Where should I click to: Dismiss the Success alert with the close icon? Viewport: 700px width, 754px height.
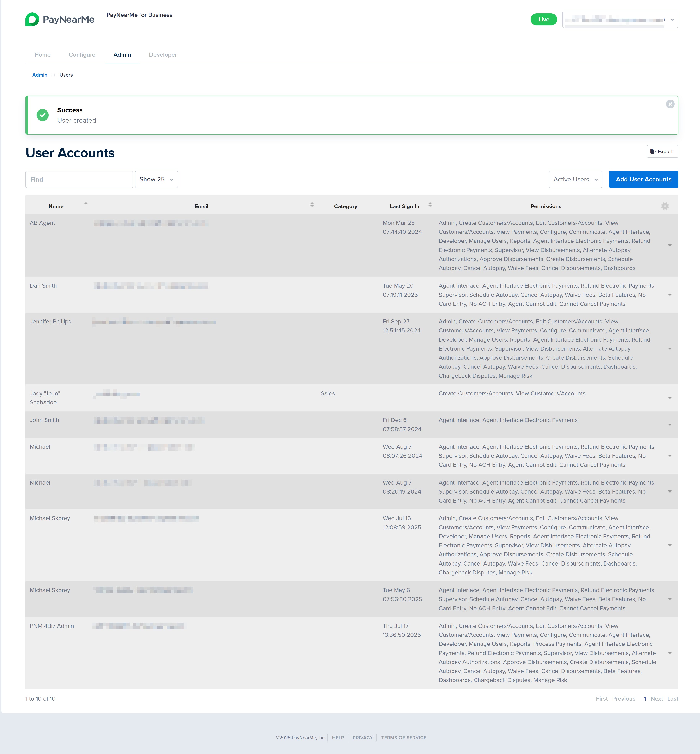click(x=670, y=104)
